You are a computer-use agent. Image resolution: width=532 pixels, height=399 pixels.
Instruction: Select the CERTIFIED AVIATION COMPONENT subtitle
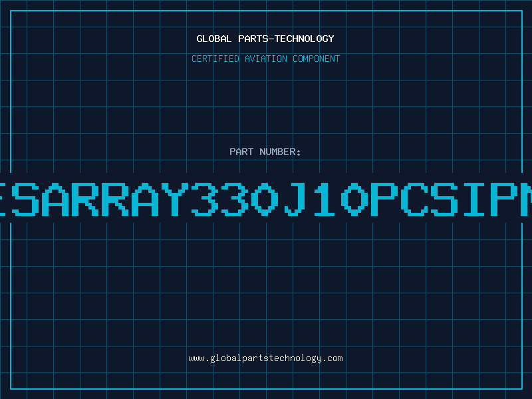tap(265, 59)
